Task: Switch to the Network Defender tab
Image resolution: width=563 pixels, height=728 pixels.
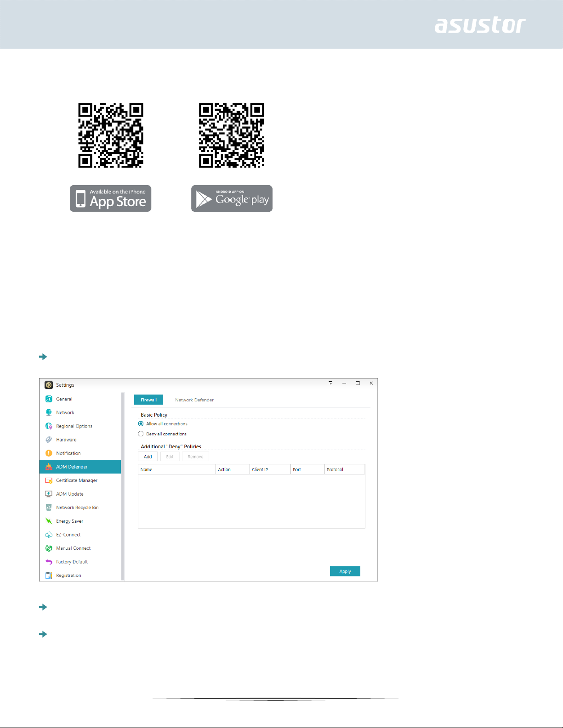Action: coord(194,400)
